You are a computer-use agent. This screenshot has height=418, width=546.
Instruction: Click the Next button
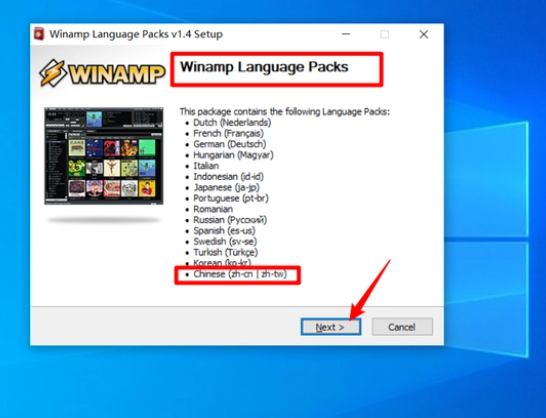pos(331,327)
